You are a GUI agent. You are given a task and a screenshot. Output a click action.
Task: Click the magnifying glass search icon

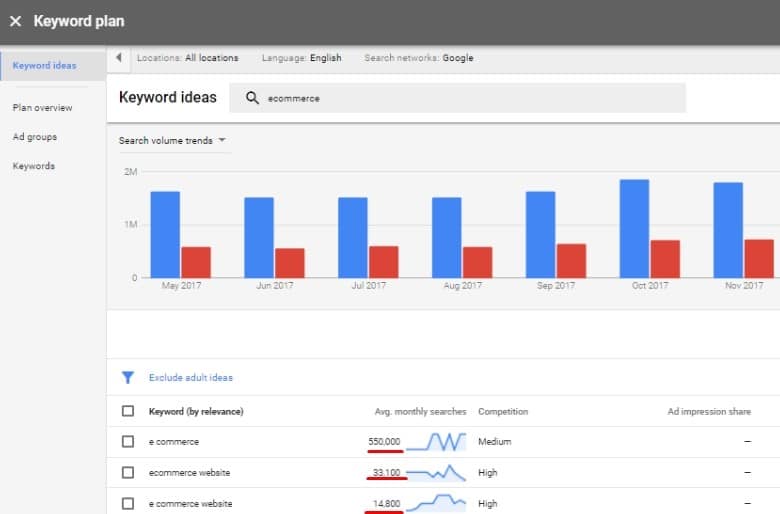click(x=252, y=98)
